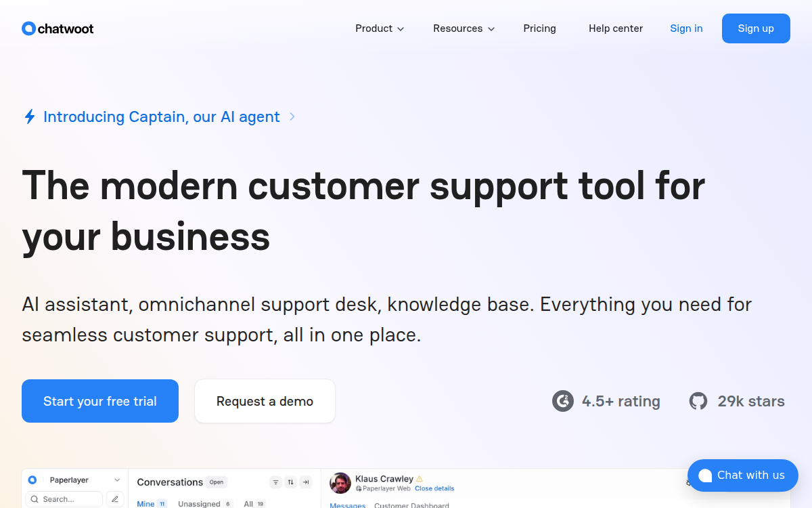This screenshot has width=812, height=508.
Task: Open the Open status badge filter
Action: pos(217,482)
